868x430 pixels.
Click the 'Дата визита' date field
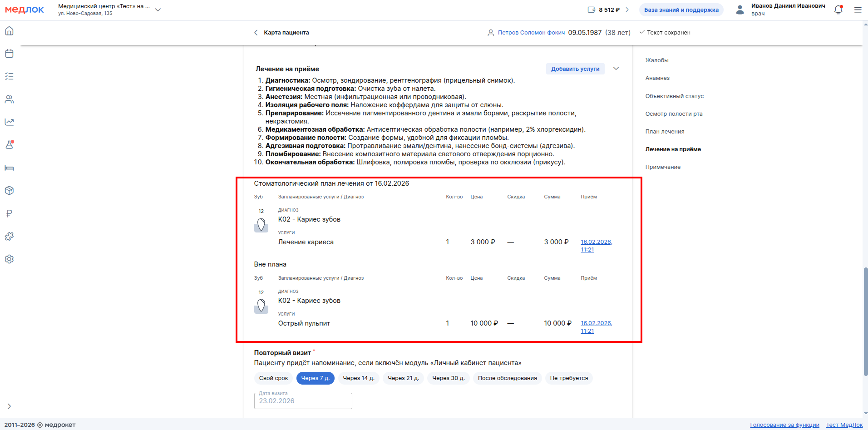[x=303, y=401]
